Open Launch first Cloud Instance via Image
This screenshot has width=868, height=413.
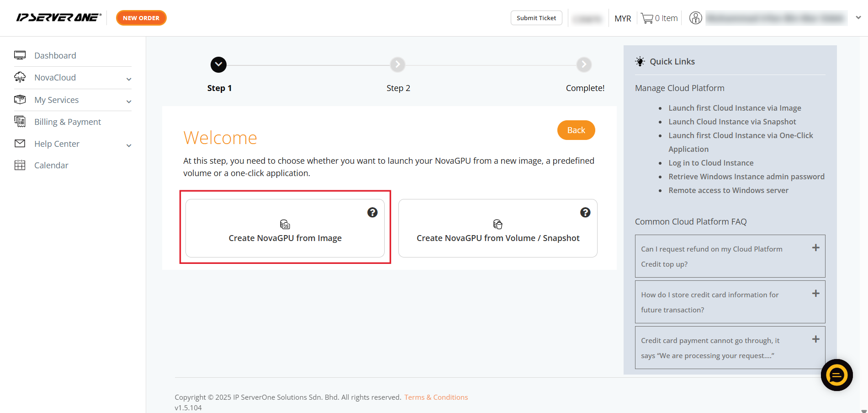[735, 108]
